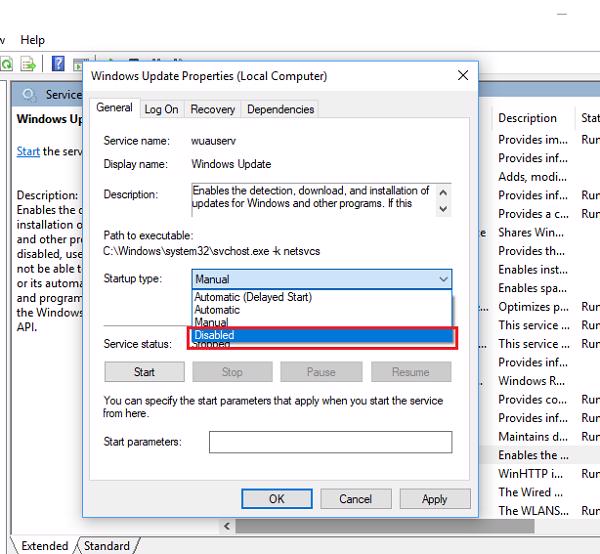The image size is (600, 554).
Task: Switch to the Extended view tab
Action: 44,546
